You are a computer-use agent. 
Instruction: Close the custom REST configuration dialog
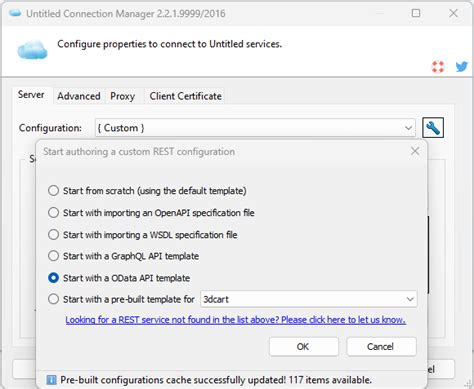coord(415,151)
